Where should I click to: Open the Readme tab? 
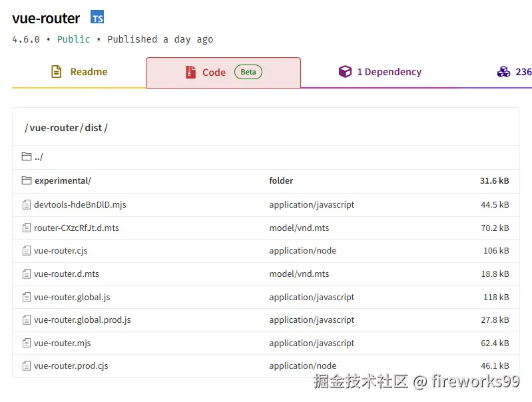[79, 72]
